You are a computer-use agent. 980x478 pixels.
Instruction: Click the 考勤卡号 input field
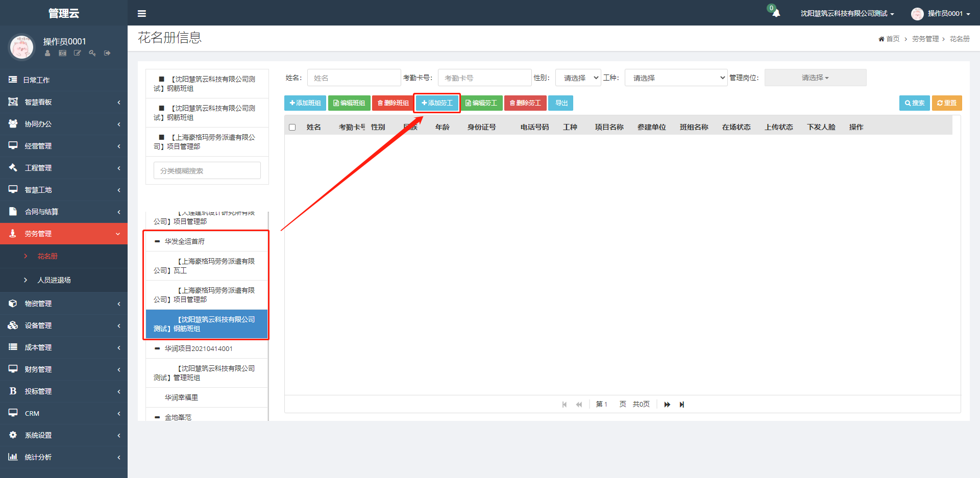click(x=484, y=78)
